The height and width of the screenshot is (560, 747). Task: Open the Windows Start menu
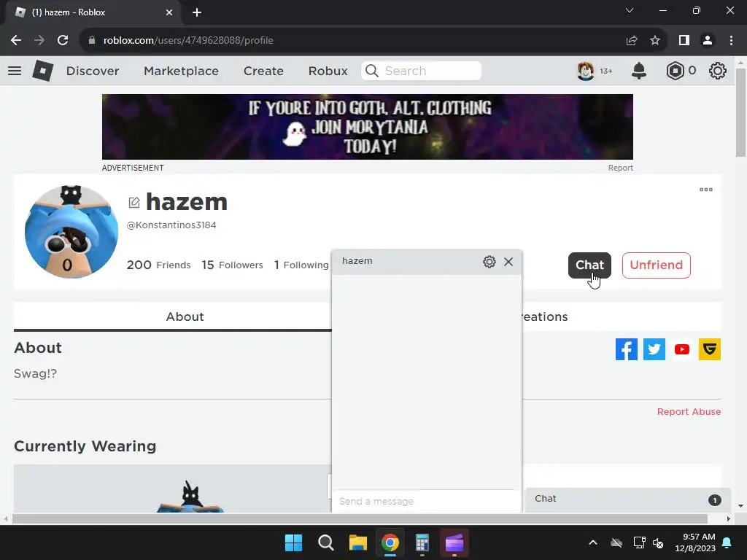[x=293, y=542]
